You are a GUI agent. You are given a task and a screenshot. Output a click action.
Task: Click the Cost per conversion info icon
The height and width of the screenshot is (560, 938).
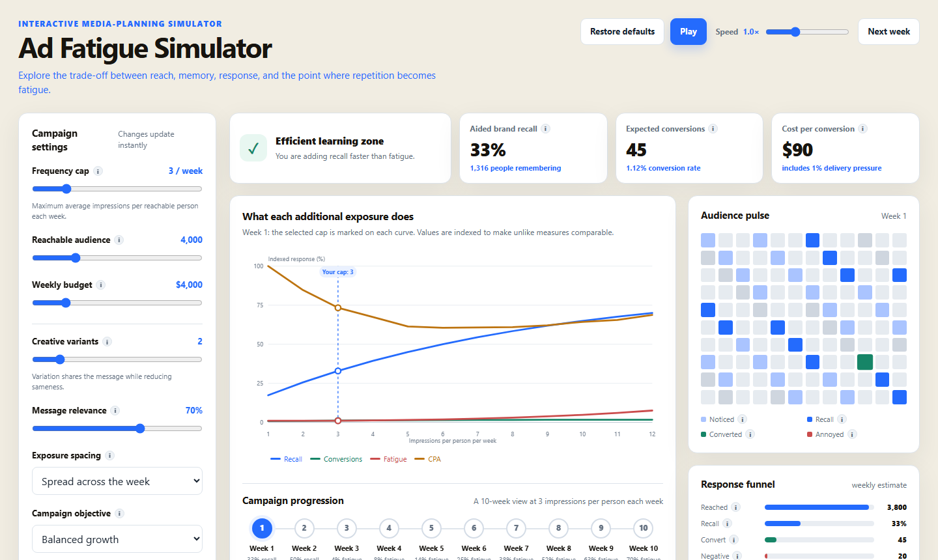862,129
